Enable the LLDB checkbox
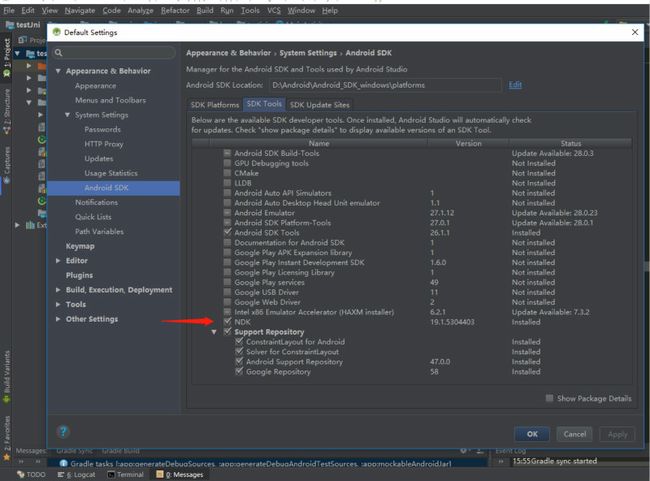The height and width of the screenshot is (481, 650). 227,183
